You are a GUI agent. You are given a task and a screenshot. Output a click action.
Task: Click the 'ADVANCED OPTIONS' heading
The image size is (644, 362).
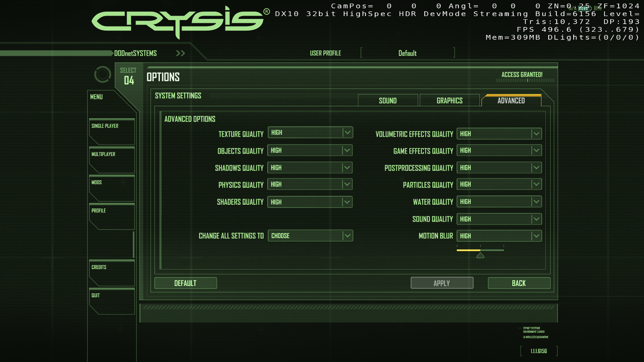coord(190,119)
